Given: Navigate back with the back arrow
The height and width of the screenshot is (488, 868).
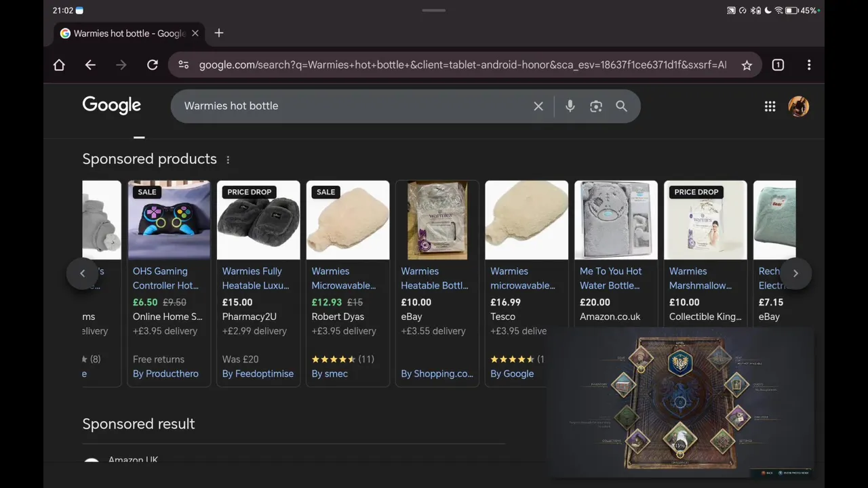Looking at the screenshot, I should tap(90, 65).
